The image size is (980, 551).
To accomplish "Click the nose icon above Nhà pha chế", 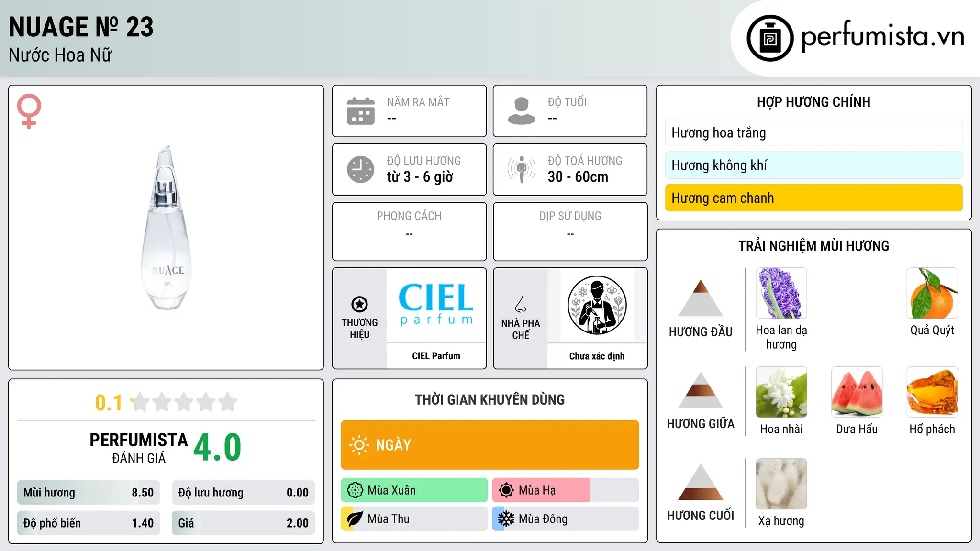I will (x=521, y=304).
